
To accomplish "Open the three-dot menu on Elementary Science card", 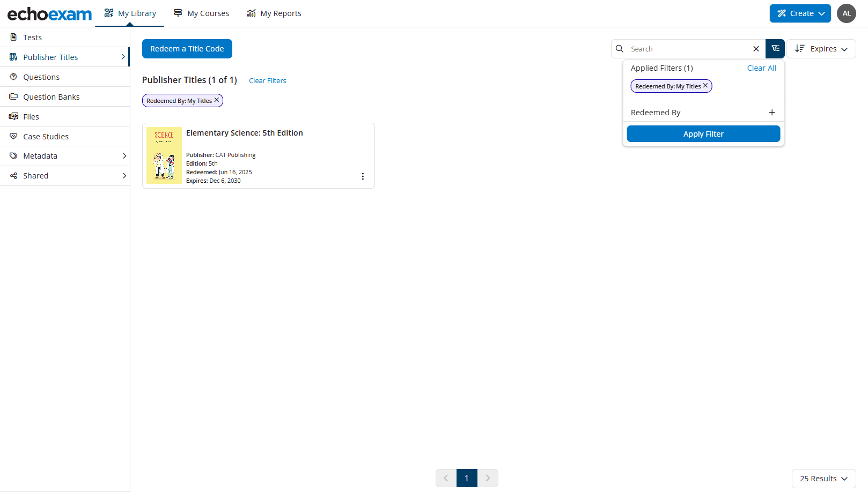I will click(x=363, y=176).
